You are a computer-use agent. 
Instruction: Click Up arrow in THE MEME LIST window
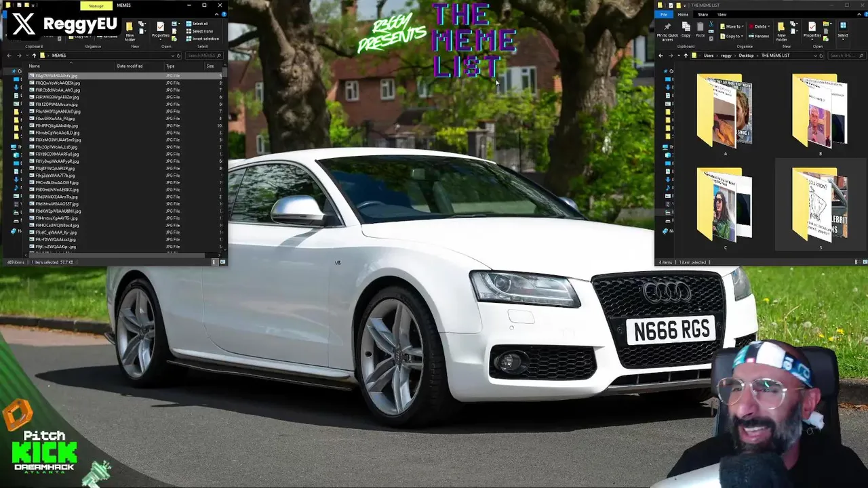[686, 56]
